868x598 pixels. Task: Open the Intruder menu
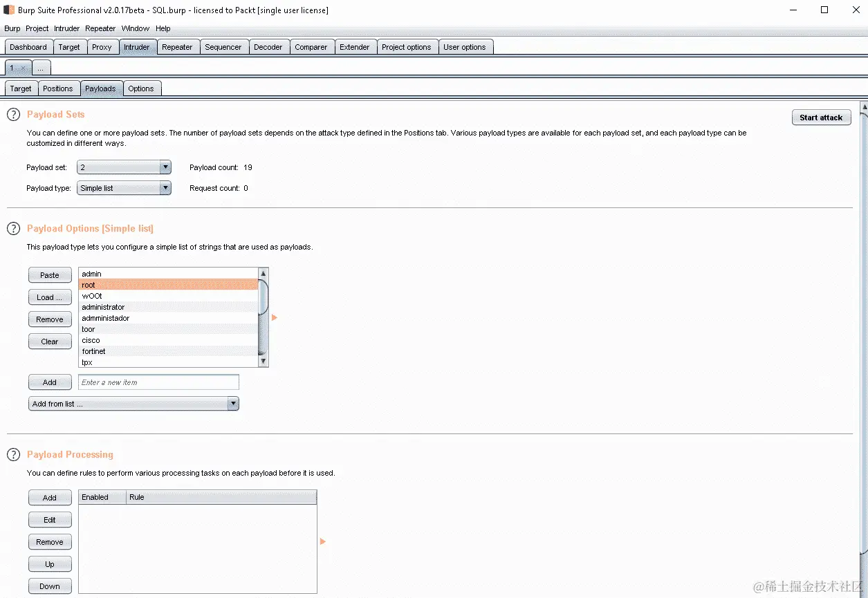[x=67, y=28]
